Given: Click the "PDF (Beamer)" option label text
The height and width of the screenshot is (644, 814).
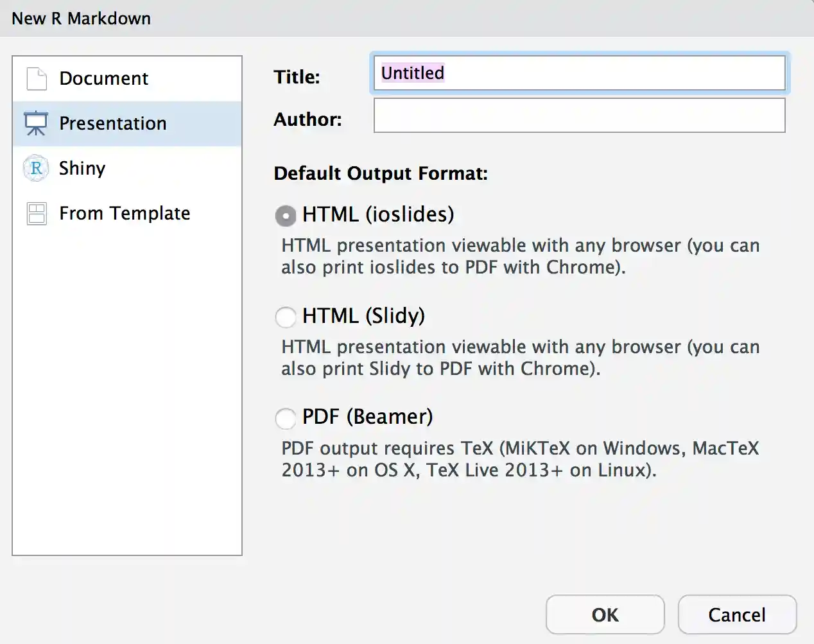Looking at the screenshot, I should coord(367,417).
